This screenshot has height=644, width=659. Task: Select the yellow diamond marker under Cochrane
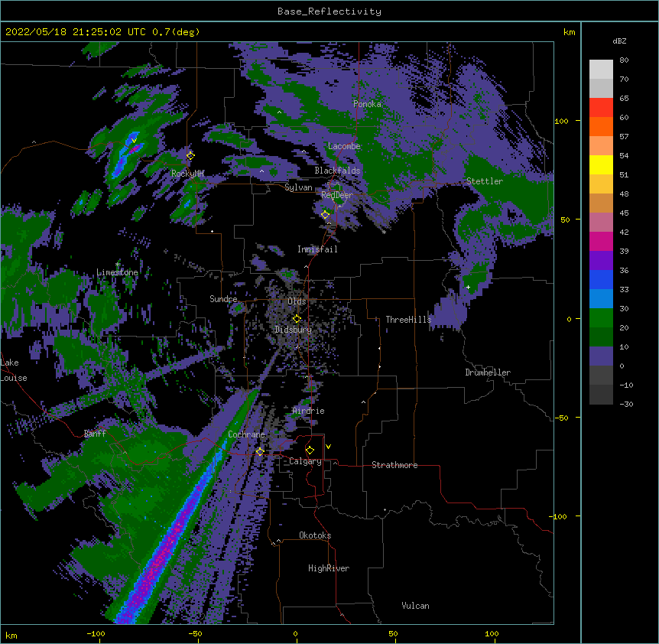[260, 451]
